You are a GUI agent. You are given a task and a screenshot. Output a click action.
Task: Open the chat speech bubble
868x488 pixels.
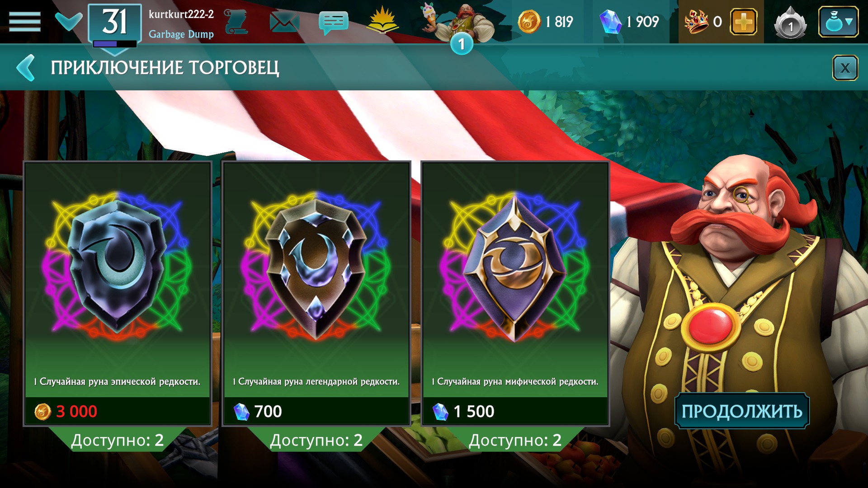coord(334,23)
